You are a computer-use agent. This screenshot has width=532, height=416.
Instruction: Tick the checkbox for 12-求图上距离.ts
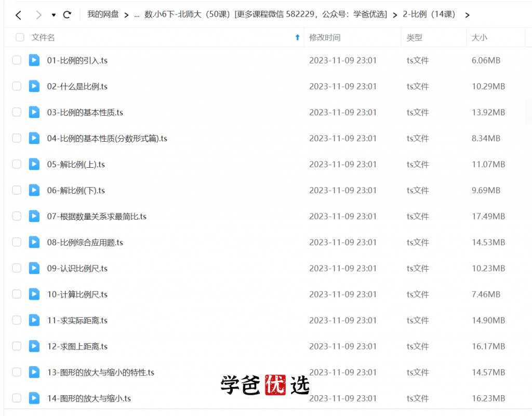click(x=17, y=346)
